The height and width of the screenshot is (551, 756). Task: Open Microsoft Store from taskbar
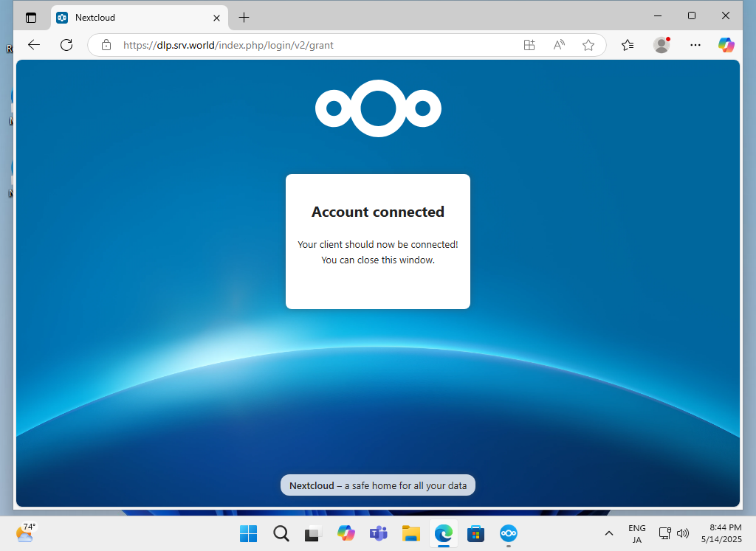coord(476,533)
